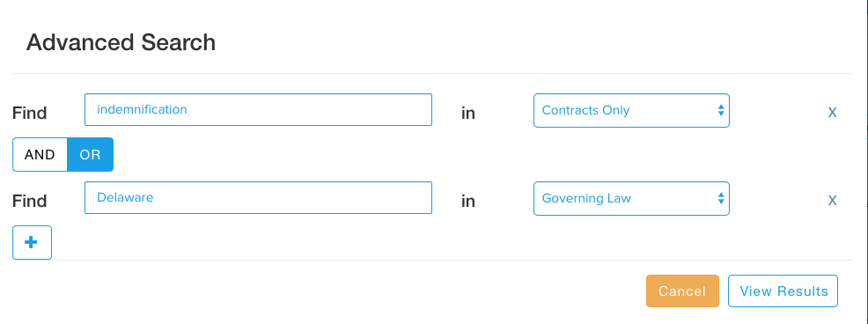Click the 'in' label before Governing Law

tap(468, 201)
